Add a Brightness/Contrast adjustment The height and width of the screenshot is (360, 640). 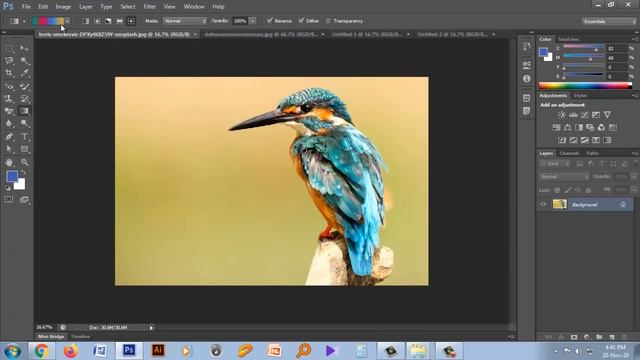point(562,115)
